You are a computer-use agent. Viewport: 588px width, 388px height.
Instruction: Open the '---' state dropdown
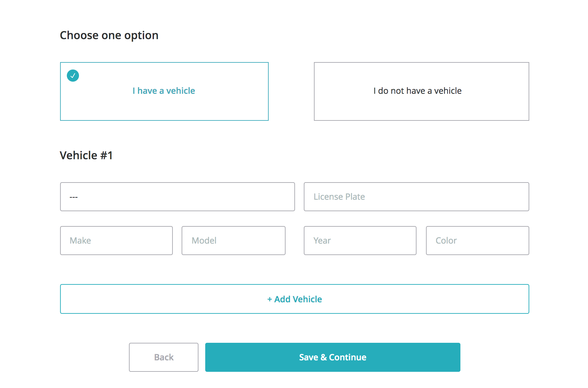[x=177, y=197]
